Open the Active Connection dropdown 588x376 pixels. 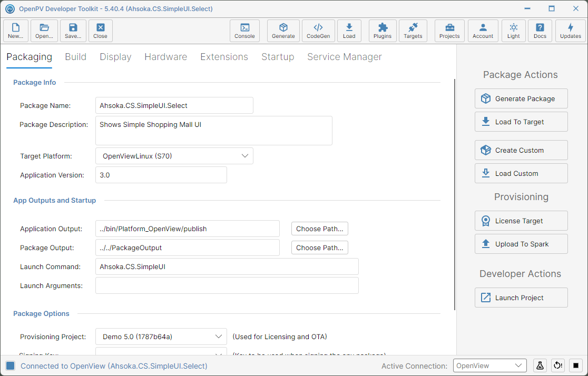click(490, 365)
